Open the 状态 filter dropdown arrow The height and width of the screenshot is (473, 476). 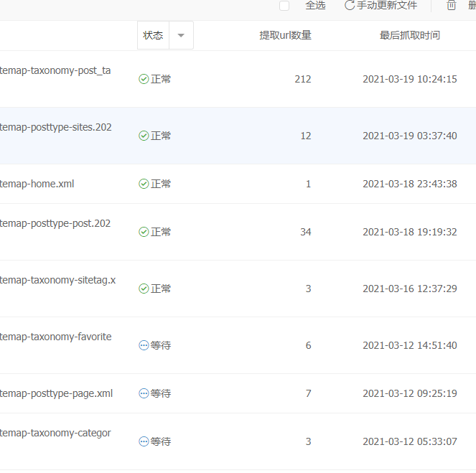pyautogui.click(x=181, y=35)
